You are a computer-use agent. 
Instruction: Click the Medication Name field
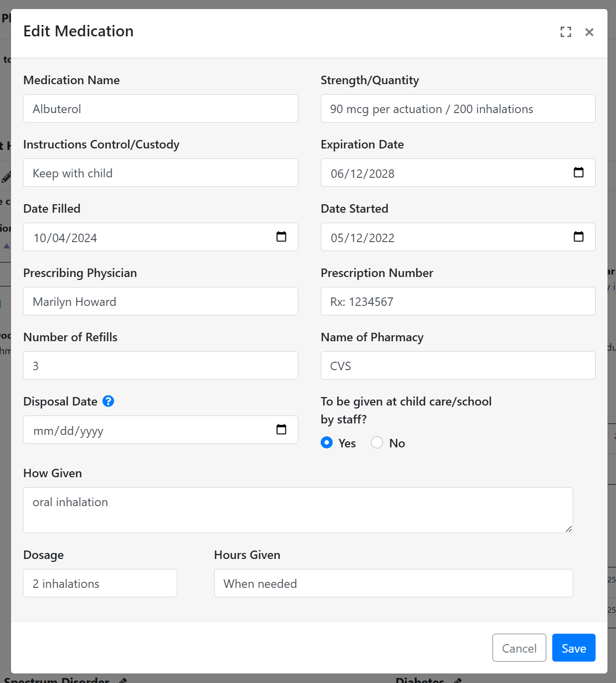[160, 109]
